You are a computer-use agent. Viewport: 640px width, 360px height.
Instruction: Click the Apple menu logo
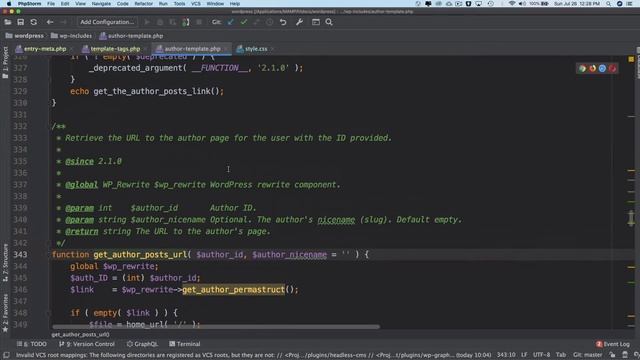[x=9, y=4]
